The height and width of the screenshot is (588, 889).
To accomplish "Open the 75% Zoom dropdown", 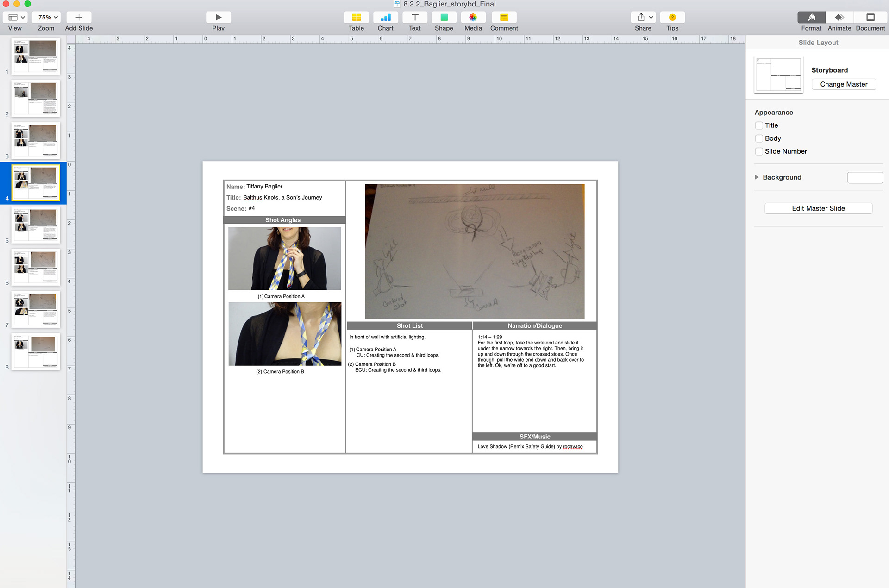I will [x=46, y=18].
